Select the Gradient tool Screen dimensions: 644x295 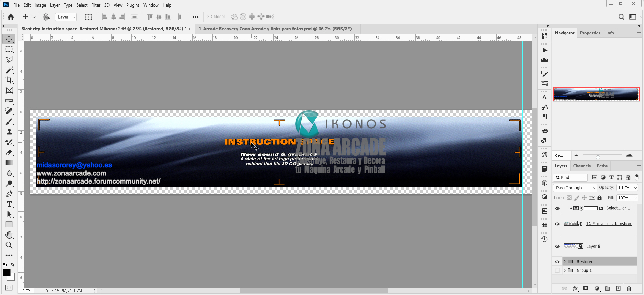[x=9, y=163]
